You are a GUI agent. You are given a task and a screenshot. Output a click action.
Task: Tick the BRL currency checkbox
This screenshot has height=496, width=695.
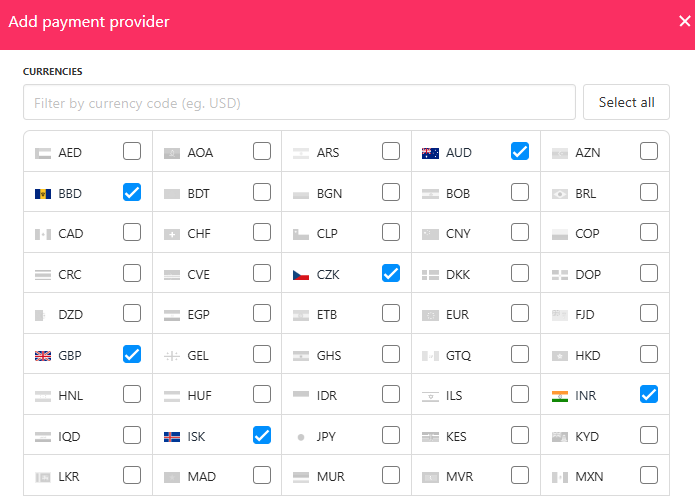[x=649, y=192]
